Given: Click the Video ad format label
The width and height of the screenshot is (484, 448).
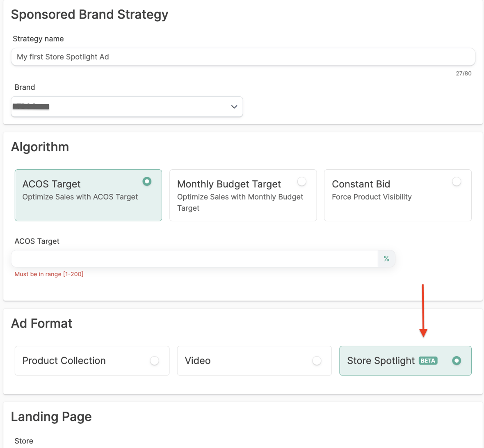Looking at the screenshot, I should [x=198, y=361].
